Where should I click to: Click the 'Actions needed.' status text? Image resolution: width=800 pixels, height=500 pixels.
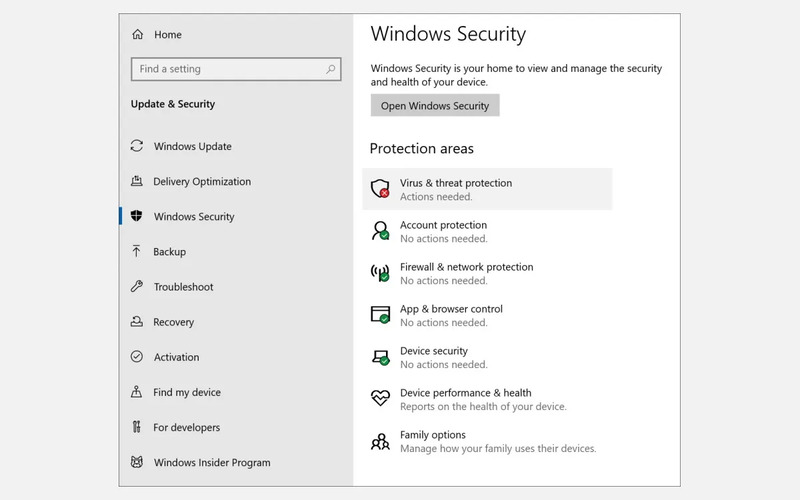click(436, 196)
